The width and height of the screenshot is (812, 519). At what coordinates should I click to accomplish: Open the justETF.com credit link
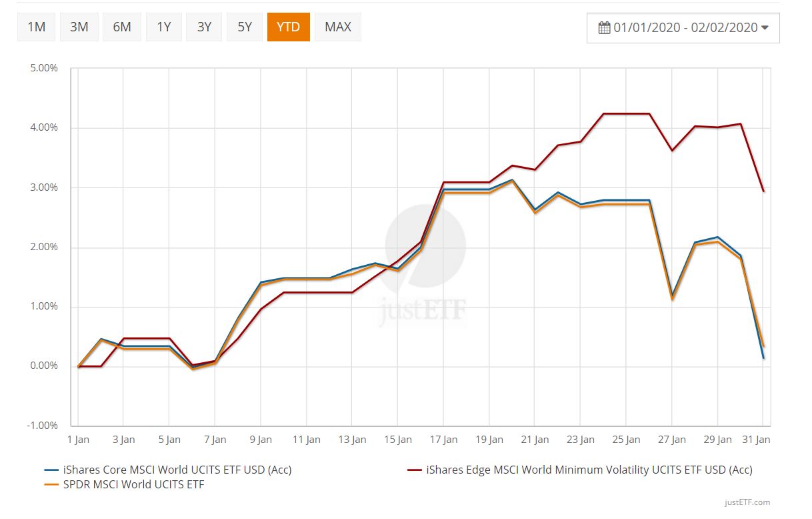tap(747, 502)
